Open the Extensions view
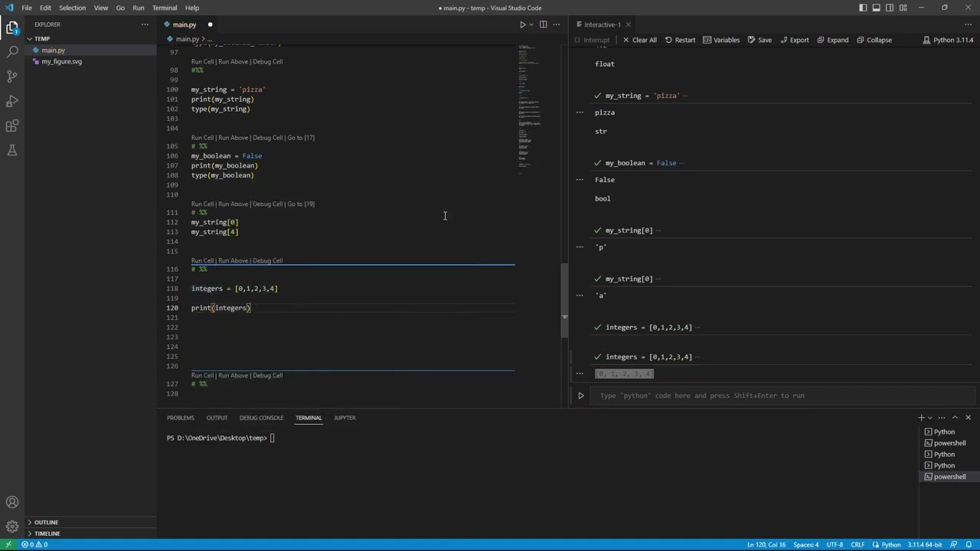This screenshot has width=980, height=551. pos(12,126)
